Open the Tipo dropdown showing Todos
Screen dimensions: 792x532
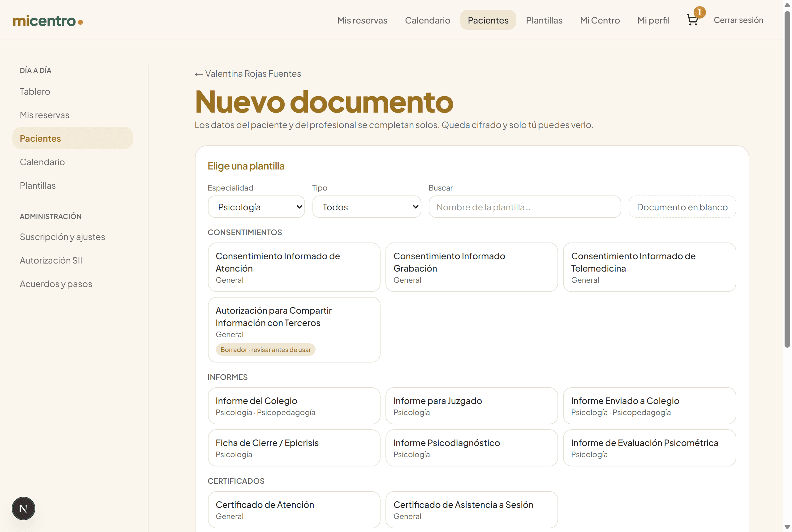click(x=367, y=207)
